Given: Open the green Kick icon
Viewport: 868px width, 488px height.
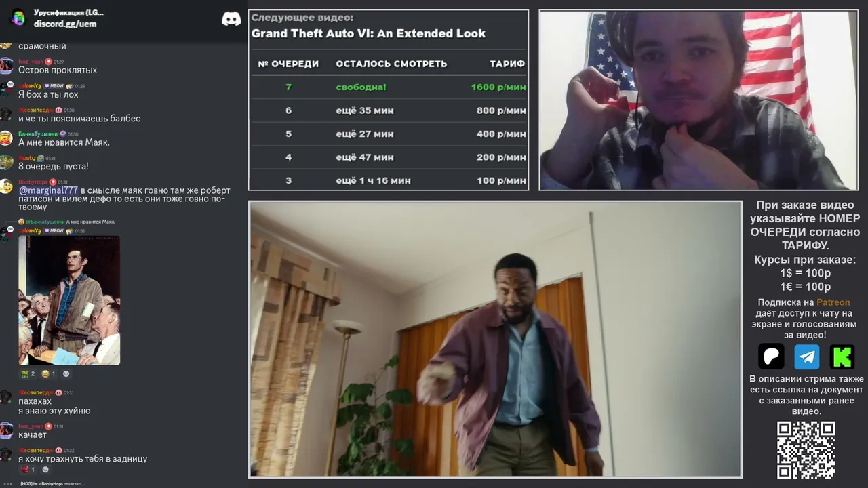Looking at the screenshot, I should tap(842, 357).
